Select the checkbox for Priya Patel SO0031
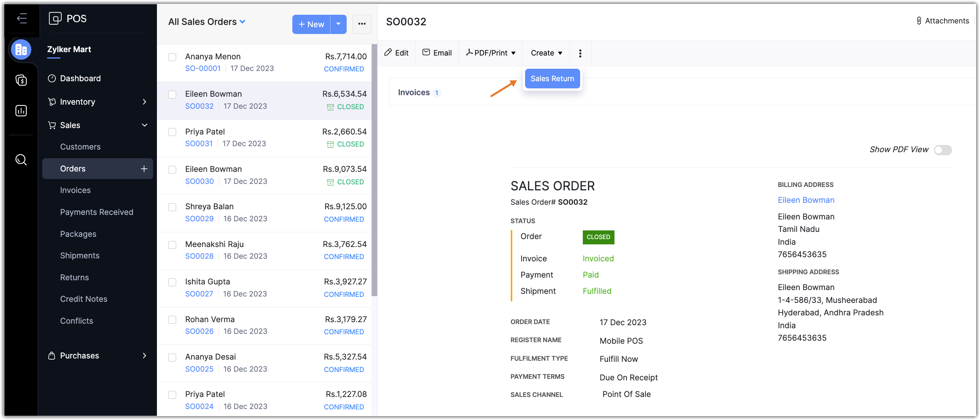The width and height of the screenshot is (980, 420). [172, 132]
